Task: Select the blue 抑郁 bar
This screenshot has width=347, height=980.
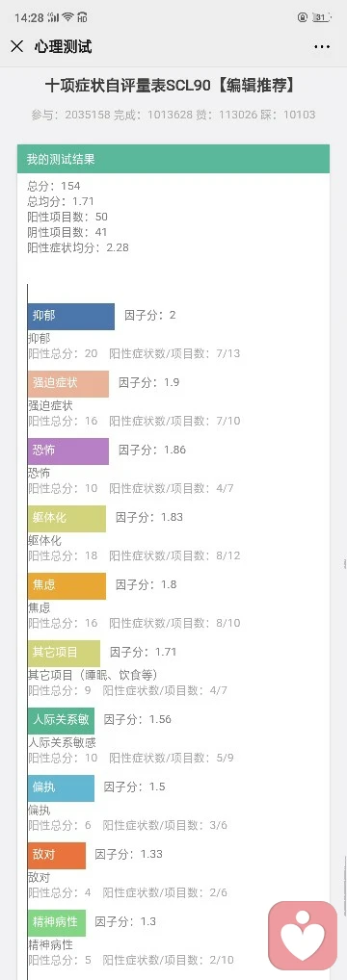Action: 70,317
